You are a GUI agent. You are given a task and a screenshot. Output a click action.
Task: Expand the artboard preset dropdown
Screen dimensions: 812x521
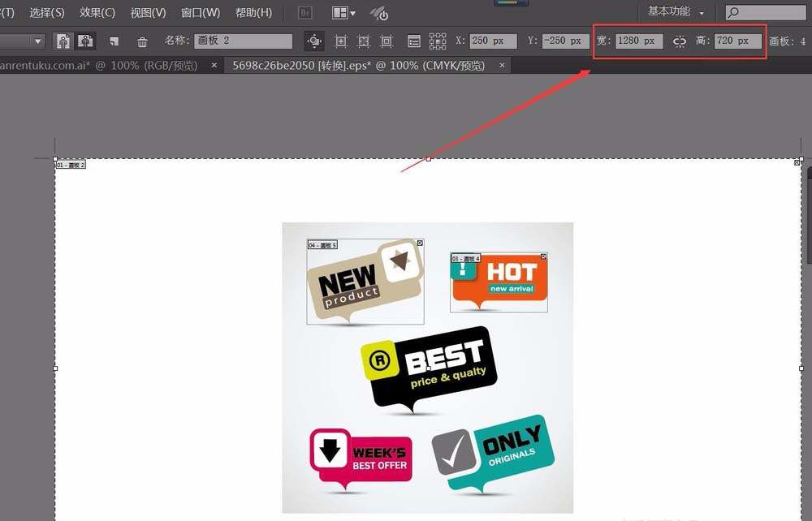(38, 41)
